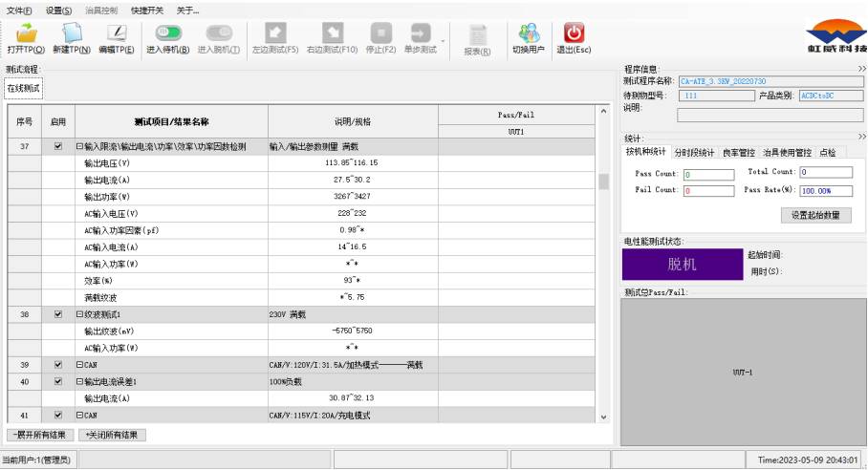Click the 序号 column header
Viewport: 868px width, 470px height.
click(24, 121)
